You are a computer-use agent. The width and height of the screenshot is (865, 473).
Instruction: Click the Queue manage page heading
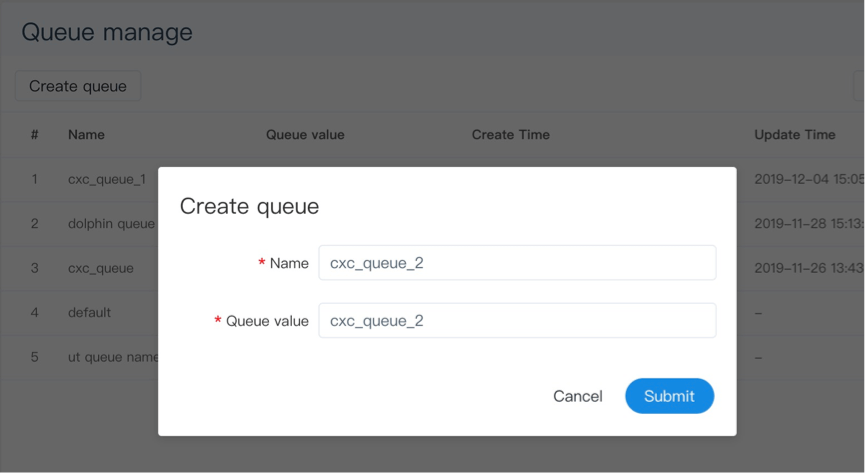click(107, 32)
